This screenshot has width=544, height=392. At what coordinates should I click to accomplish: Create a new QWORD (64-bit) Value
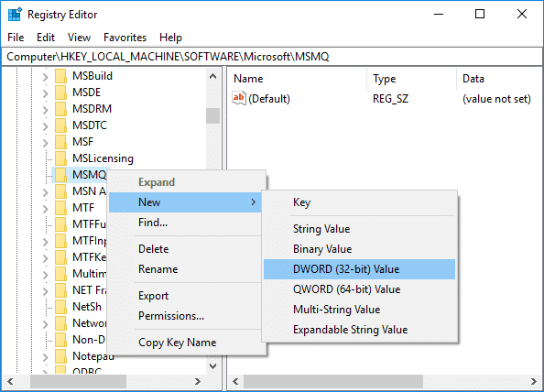(359, 289)
